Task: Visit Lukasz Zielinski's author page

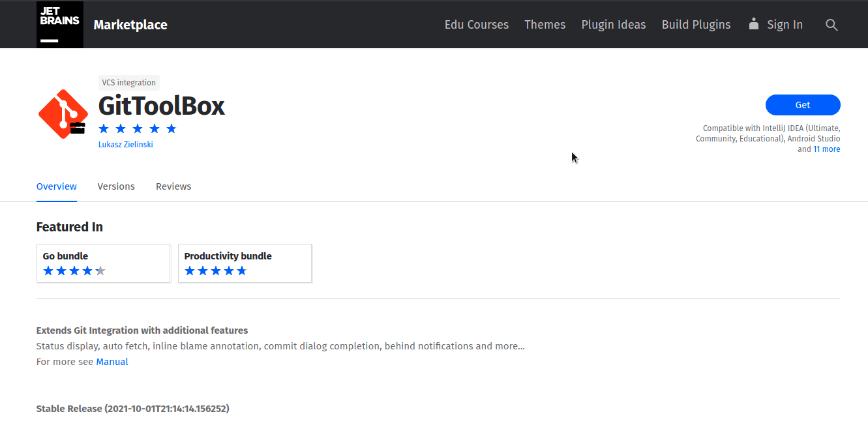Action: pos(125,144)
